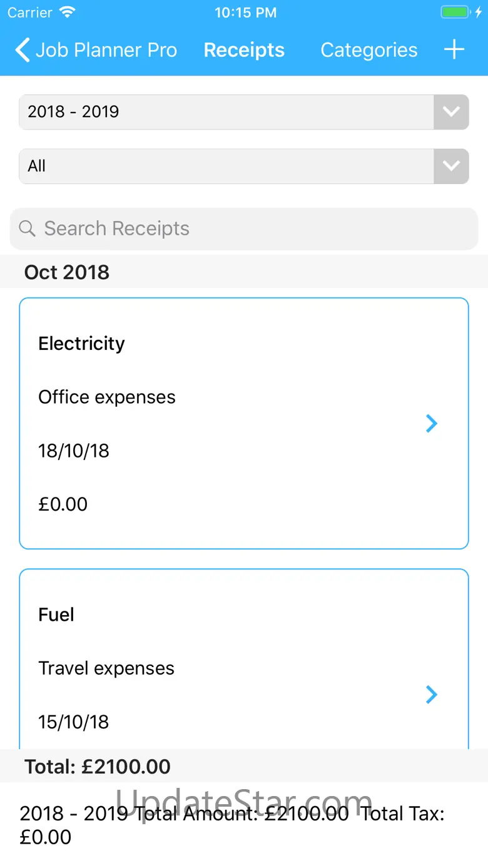This screenshot has height=868, width=488.
Task: Open Fuel receipt via its blue chevron
Action: tap(431, 695)
